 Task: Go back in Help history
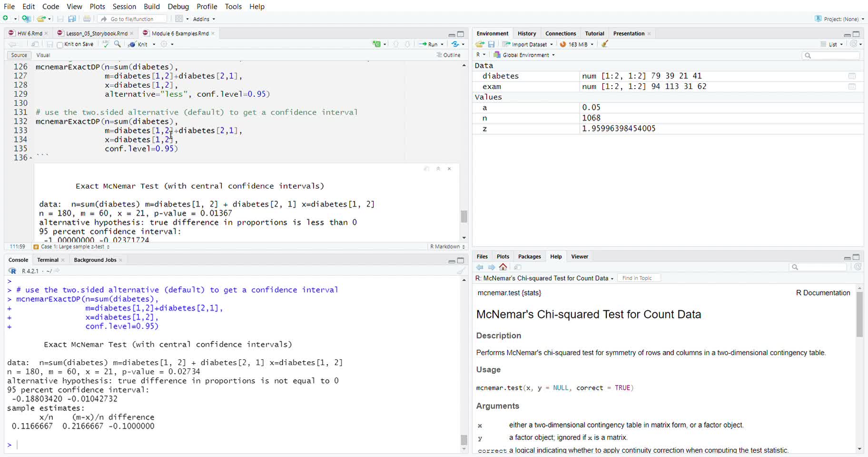(x=480, y=267)
